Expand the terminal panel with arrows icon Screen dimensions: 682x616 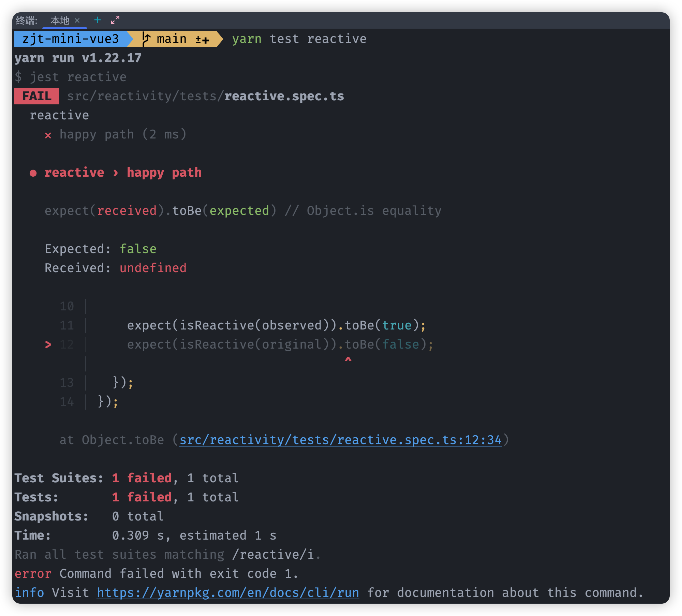pos(115,20)
